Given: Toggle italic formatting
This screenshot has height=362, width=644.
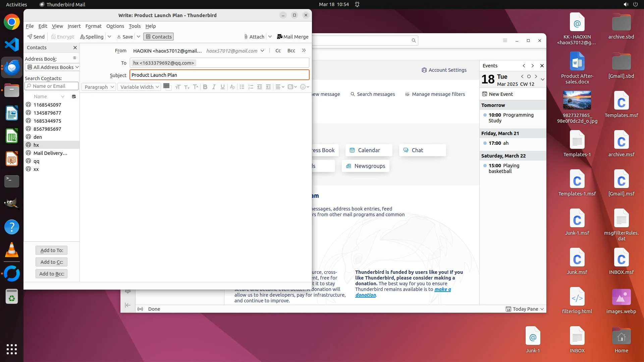Looking at the screenshot, I should pyautogui.click(x=214, y=87).
